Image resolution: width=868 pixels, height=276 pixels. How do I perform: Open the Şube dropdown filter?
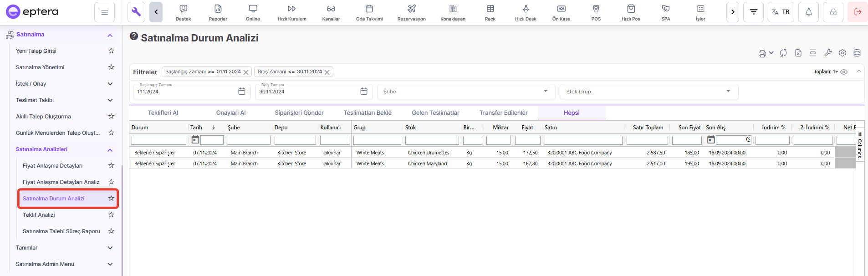click(465, 92)
